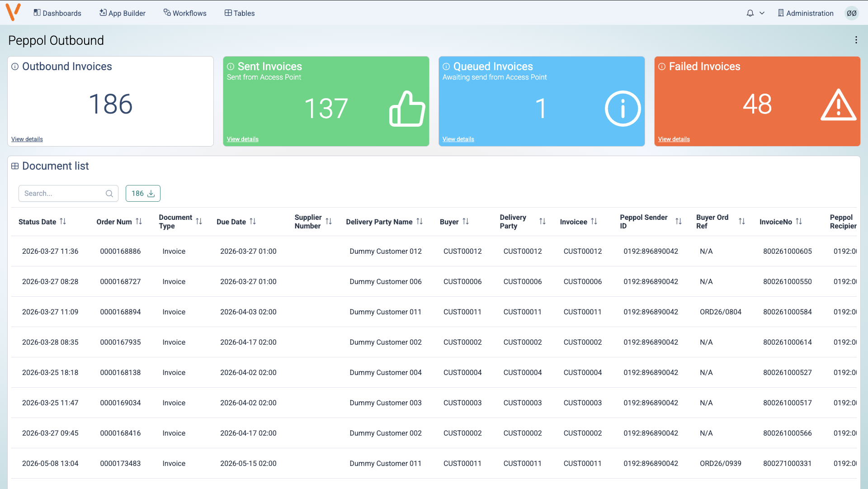Screen dimensions: 868x489
Task: Click info icon beside Sent Invoices
Action: [231, 66]
